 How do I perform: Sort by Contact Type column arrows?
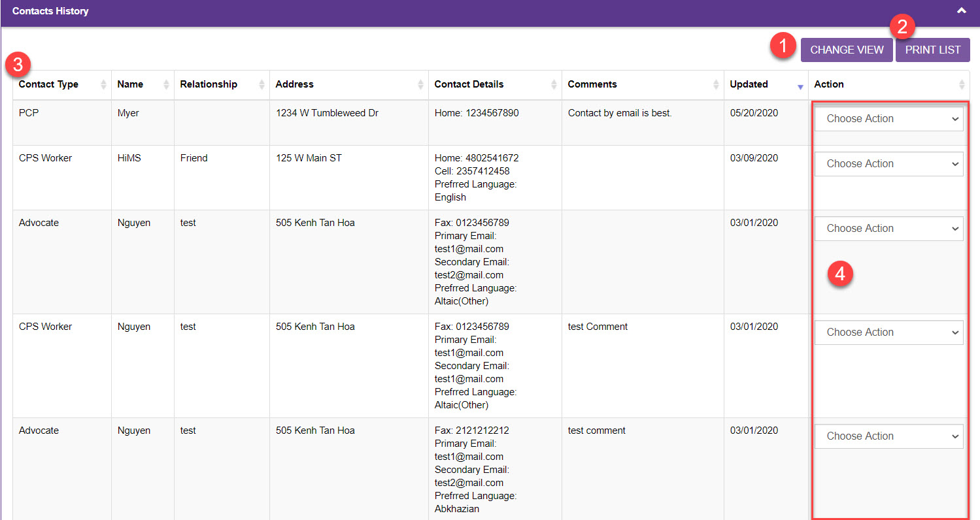[103, 84]
